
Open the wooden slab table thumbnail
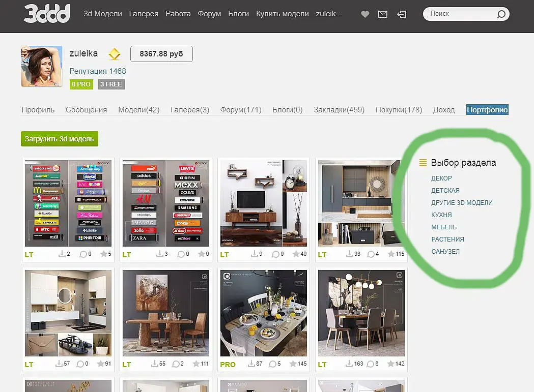(166, 313)
